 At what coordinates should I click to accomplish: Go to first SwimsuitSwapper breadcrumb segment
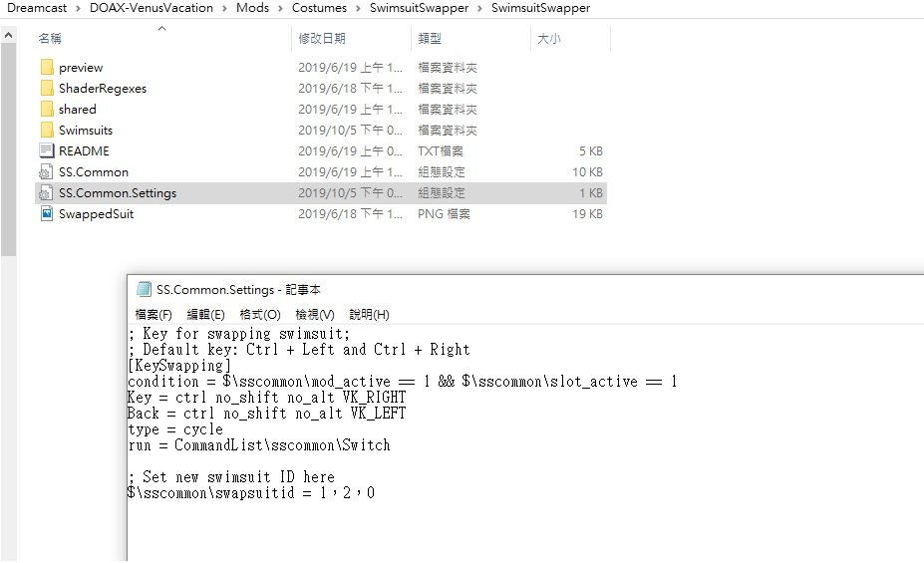point(419,8)
